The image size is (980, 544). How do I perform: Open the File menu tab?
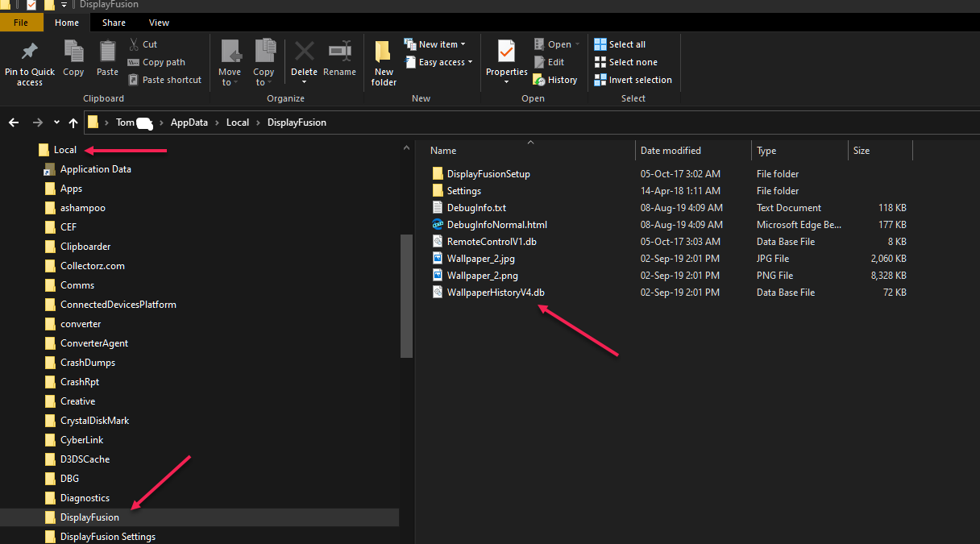pyautogui.click(x=21, y=23)
